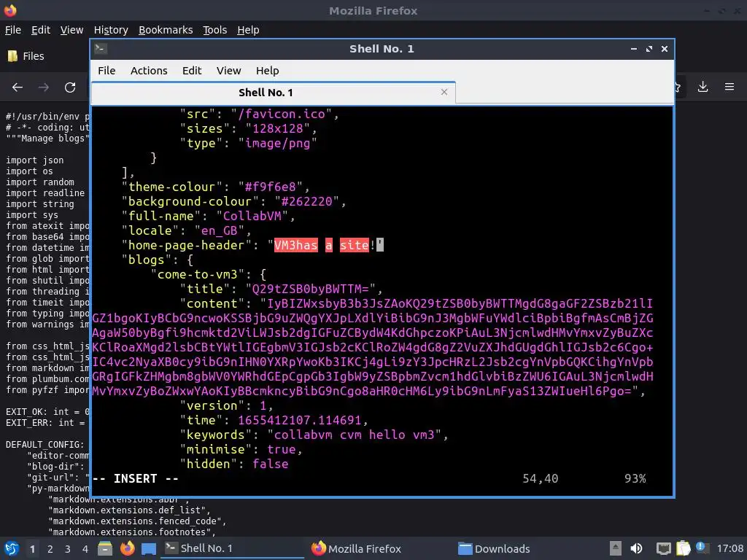This screenshot has width=747, height=560.
Task: Maximize the Shell No. 1 window
Action: coord(649,49)
